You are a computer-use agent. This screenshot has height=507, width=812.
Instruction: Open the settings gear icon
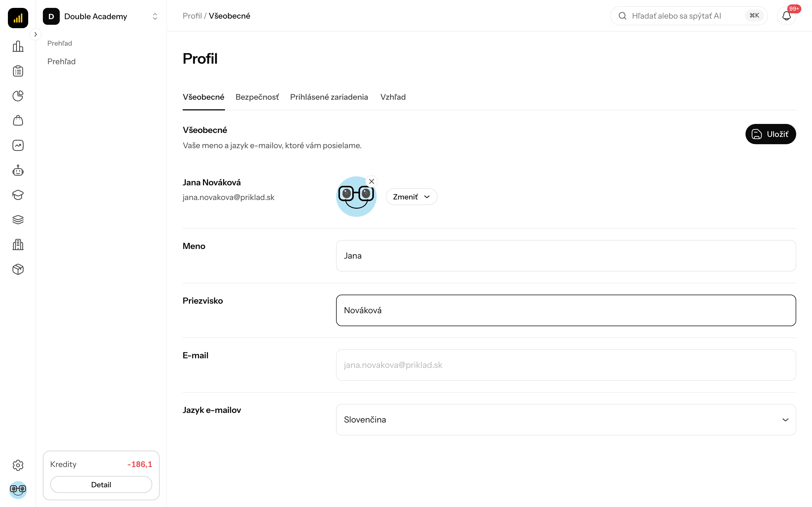point(18,465)
